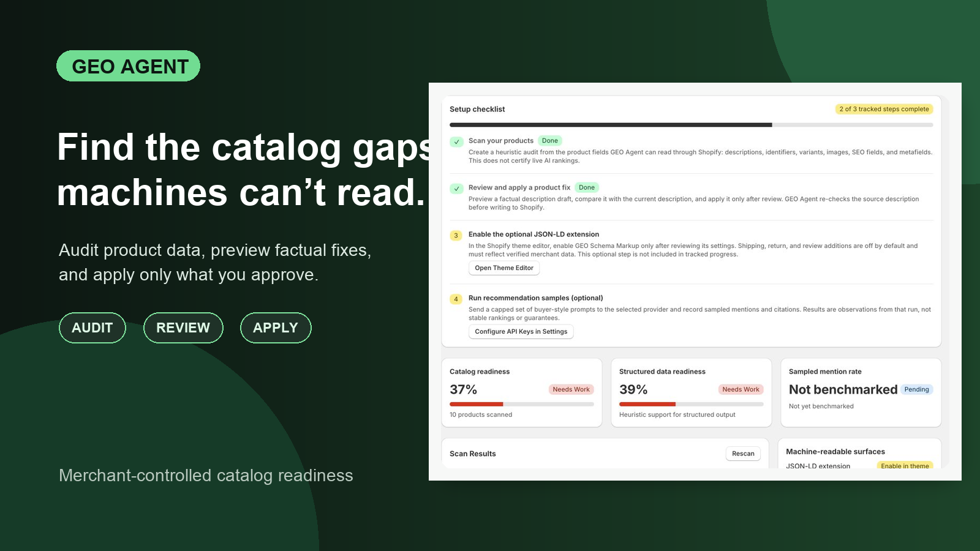Click the Structured data readiness card title
Viewport: 980px width, 551px height.
tap(662, 372)
